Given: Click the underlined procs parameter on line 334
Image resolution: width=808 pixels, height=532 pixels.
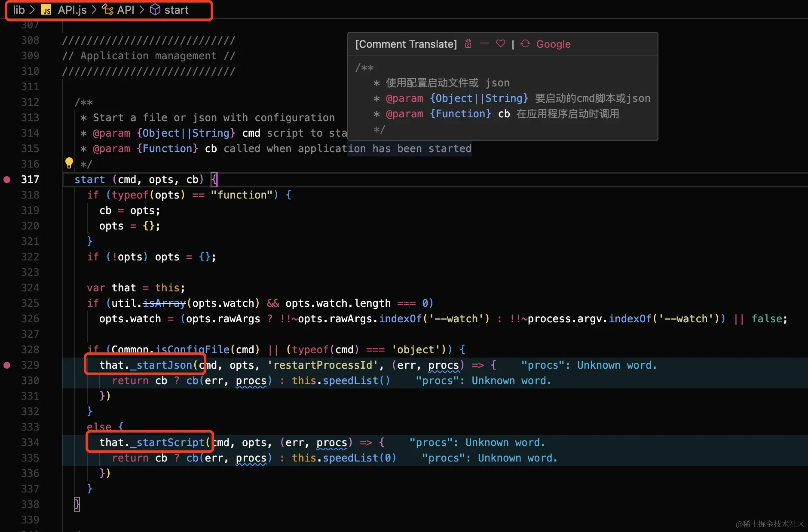Looking at the screenshot, I should tap(332, 443).
